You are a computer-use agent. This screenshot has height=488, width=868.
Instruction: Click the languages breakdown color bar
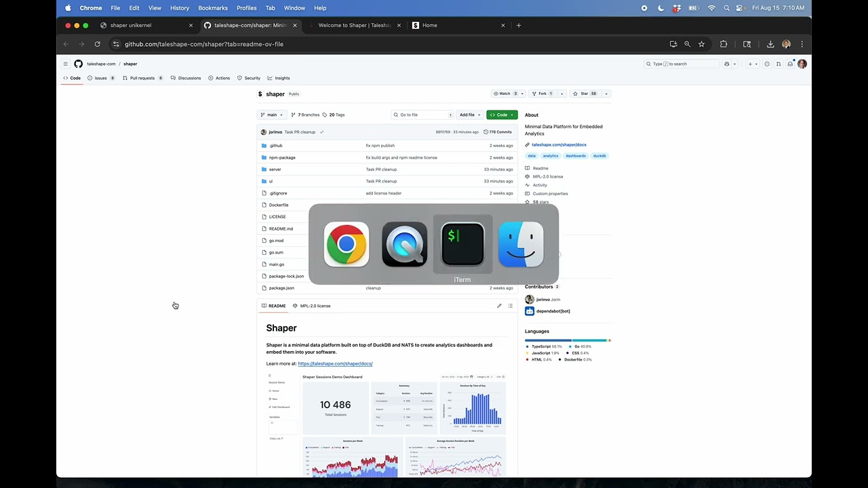pyautogui.click(x=568, y=340)
